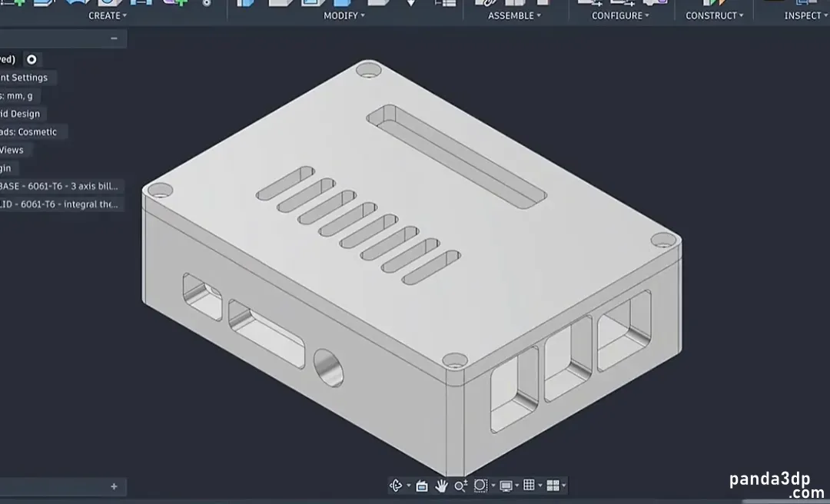Viewport: 830px width, 504px height.
Task: Click the Fit zoom window icon
Action: (480, 486)
